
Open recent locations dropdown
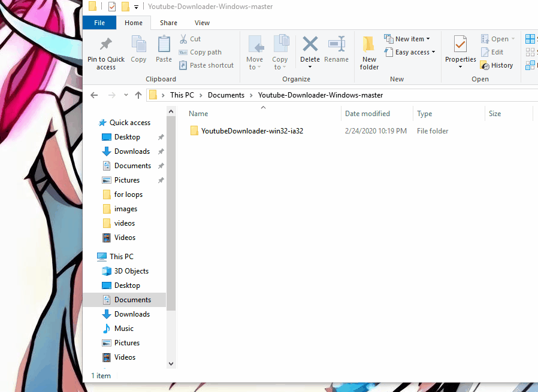coord(126,95)
